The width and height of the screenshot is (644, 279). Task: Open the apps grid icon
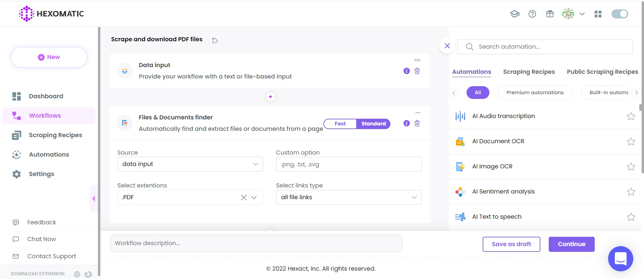point(598,14)
